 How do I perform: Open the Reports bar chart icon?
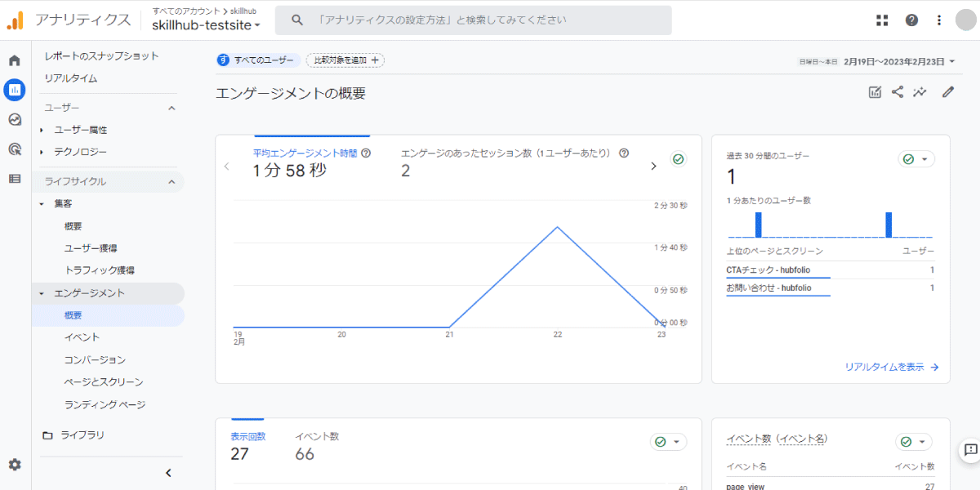pos(15,90)
